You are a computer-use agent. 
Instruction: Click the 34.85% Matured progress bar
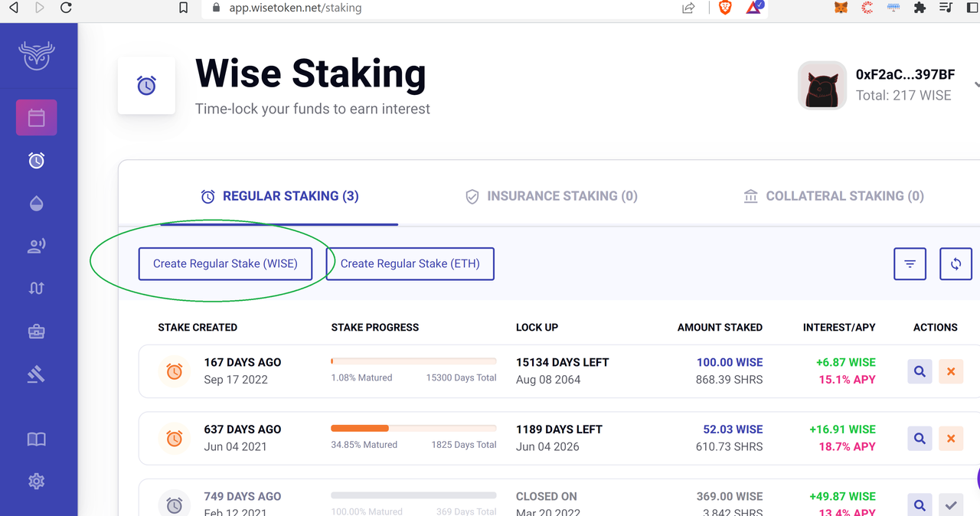click(413, 428)
